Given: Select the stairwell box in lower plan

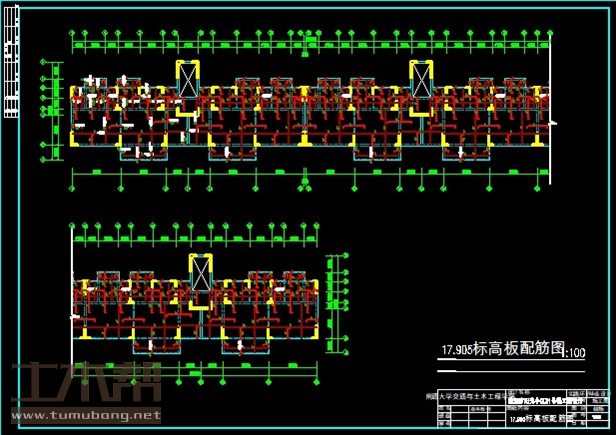Looking at the screenshot, I should point(200,271).
